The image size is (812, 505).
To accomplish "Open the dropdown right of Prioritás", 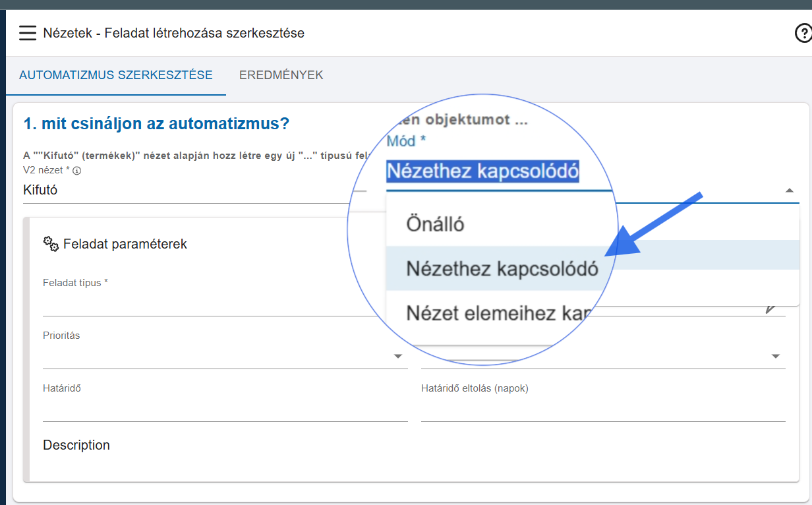I will [x=776, y=357].
